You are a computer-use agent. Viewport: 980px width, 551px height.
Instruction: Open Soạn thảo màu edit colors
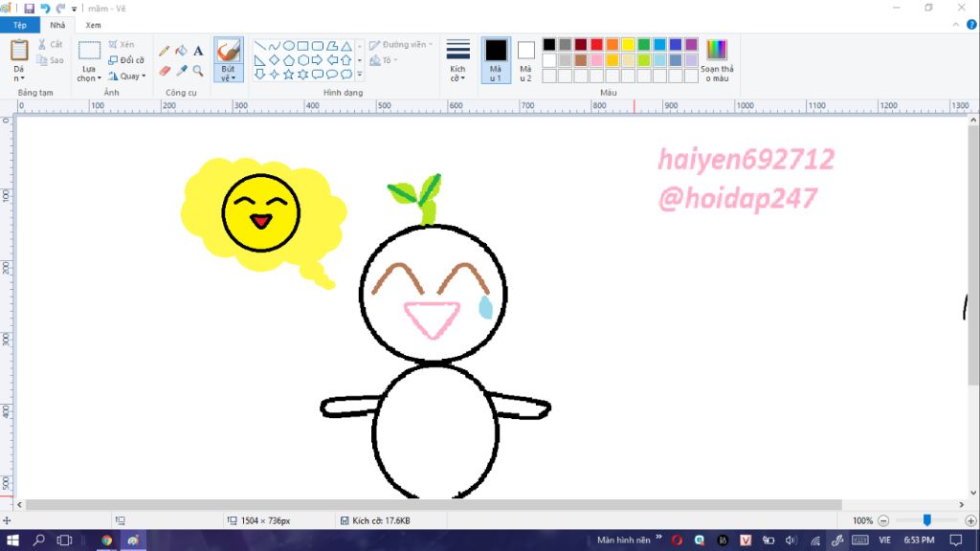(x=717, y=60)
